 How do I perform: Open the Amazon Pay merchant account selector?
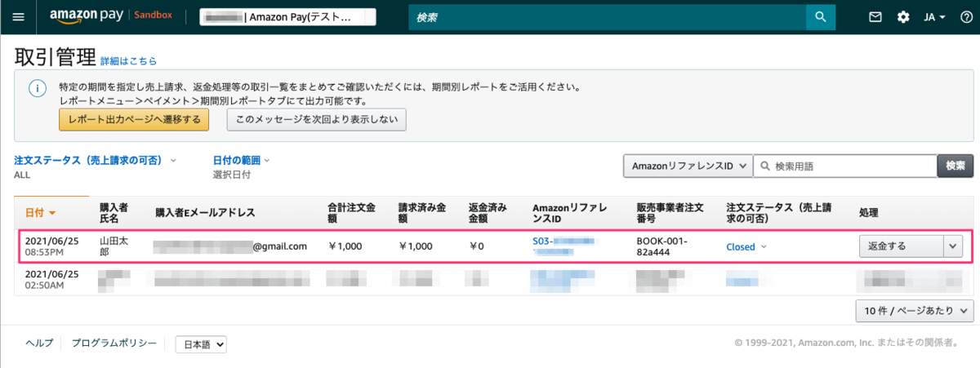[x=287, y=17]
